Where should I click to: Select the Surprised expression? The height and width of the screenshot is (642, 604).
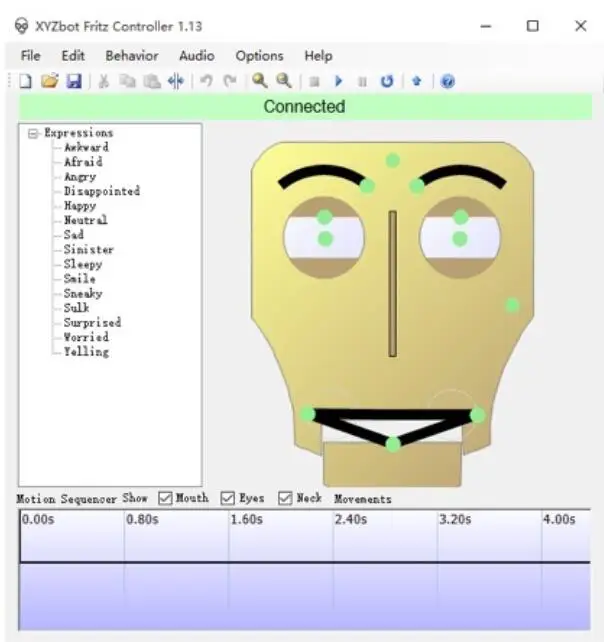(x=92, y=323)
